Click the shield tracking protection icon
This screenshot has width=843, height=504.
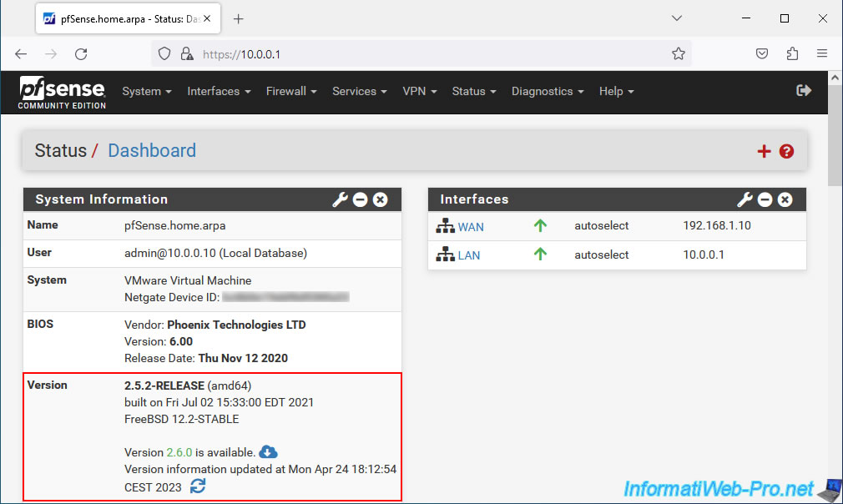pyautogui.click(x=164, y=53)
